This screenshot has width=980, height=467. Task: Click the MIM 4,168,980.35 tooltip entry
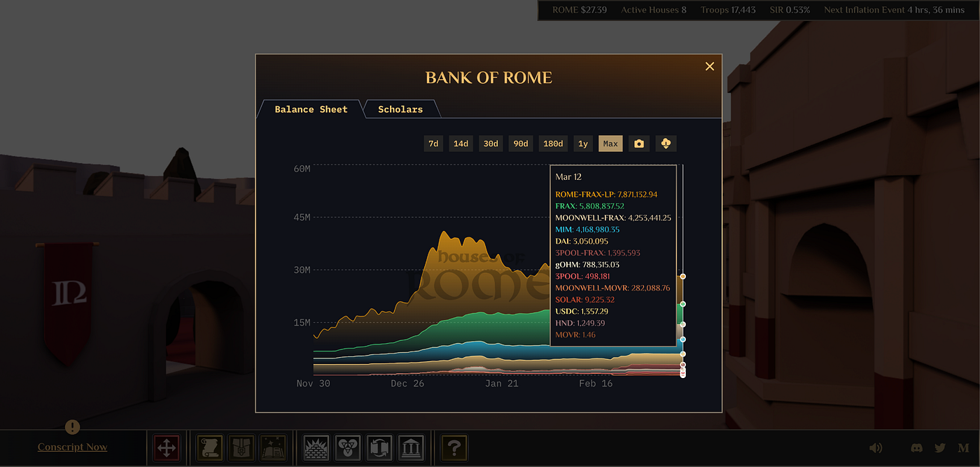pyautogui.click(x=587, y=230)
